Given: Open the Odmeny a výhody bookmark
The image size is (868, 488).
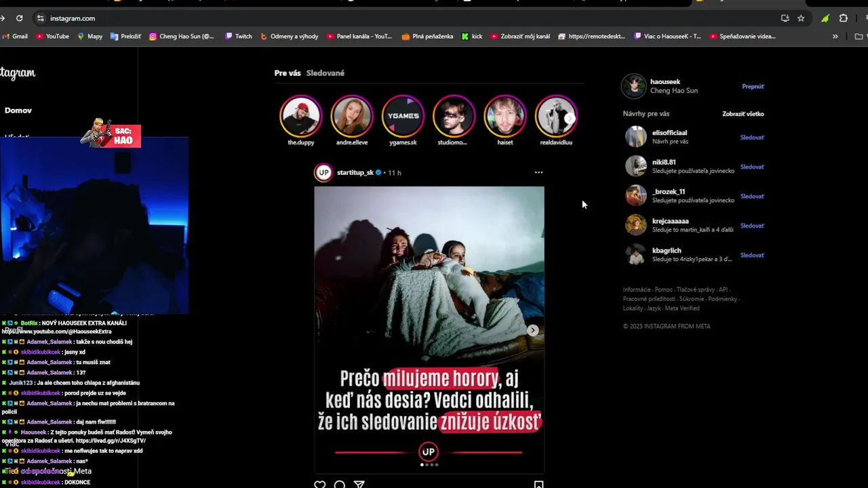Looking at the screenshot, I should 290,37.
